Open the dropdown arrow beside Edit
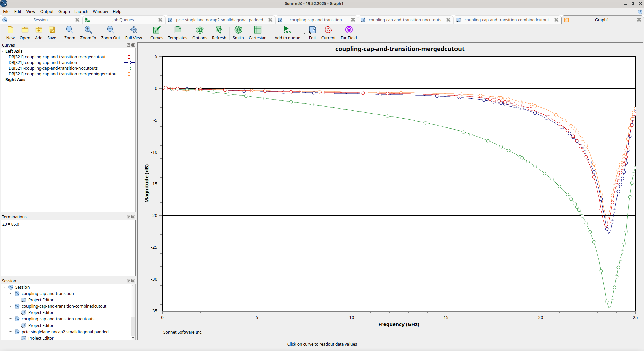 pos(305,34)
